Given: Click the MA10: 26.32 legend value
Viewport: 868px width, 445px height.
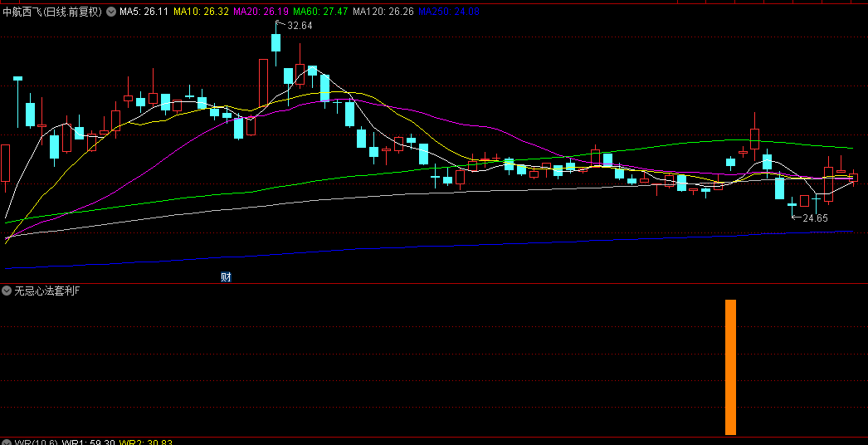Looking at the screenshot, I should click(x=201, y=12).
